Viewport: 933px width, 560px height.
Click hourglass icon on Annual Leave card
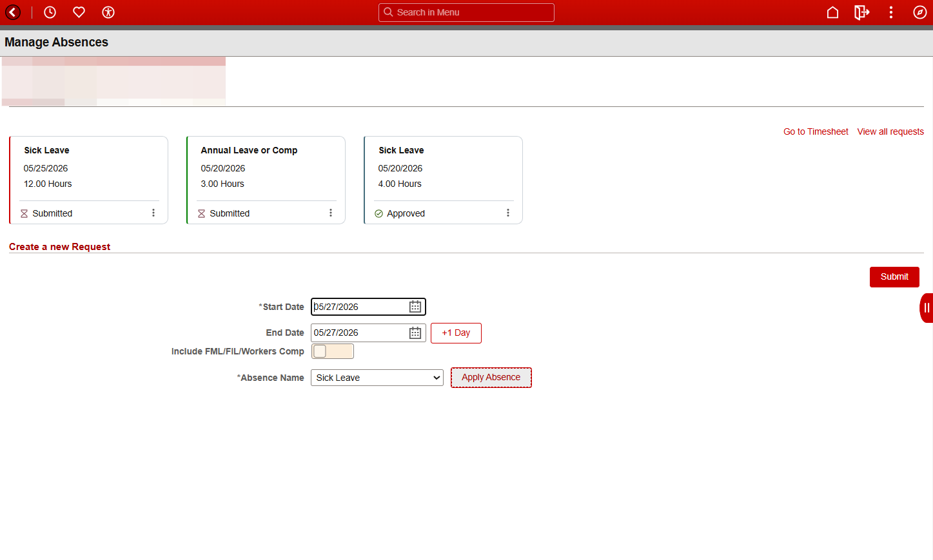pyautogui.click(x=201, y=213)
